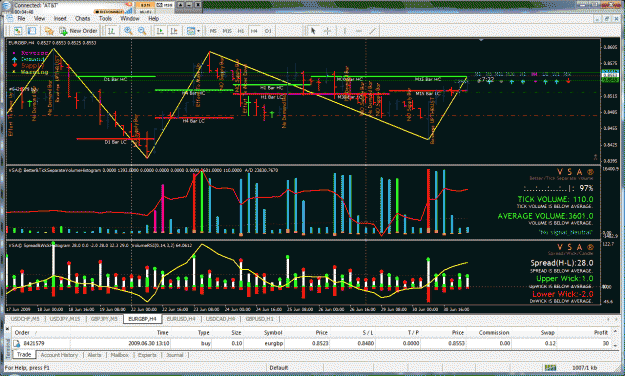
Task: Open the Window menu
Action: pyautogui.click(x=130, y=18)
